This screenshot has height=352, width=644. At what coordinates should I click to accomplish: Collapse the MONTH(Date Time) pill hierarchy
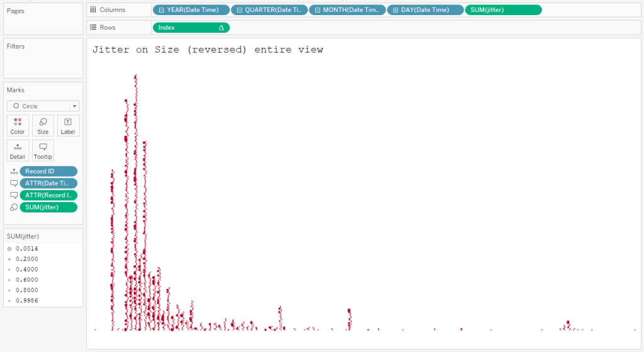(318, 10)
